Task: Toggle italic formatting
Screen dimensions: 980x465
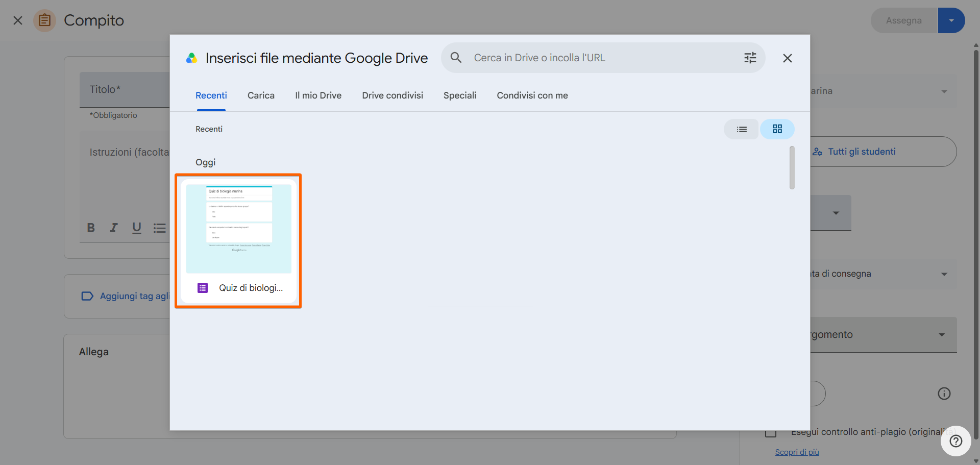Action: coord(113,228)
